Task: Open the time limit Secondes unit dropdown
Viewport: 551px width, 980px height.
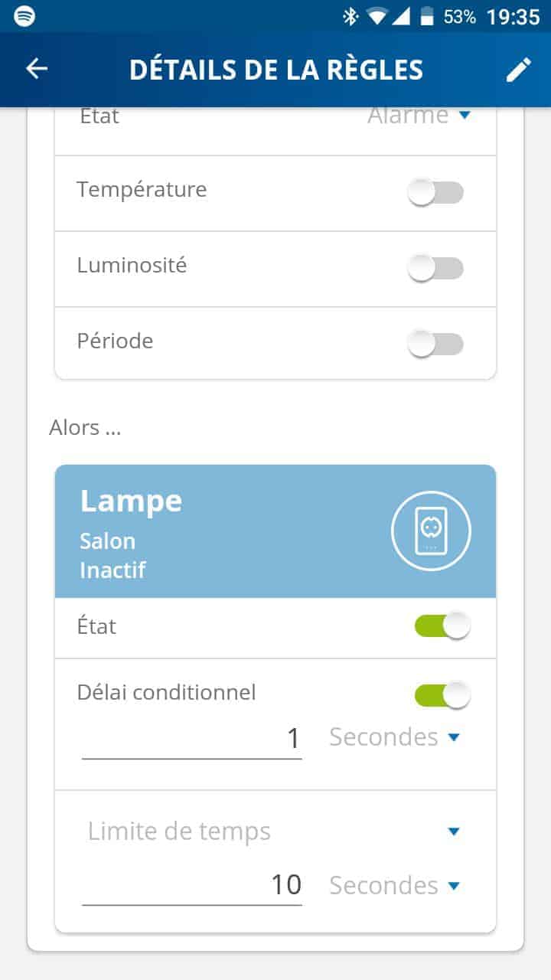Action: [395, 886]
